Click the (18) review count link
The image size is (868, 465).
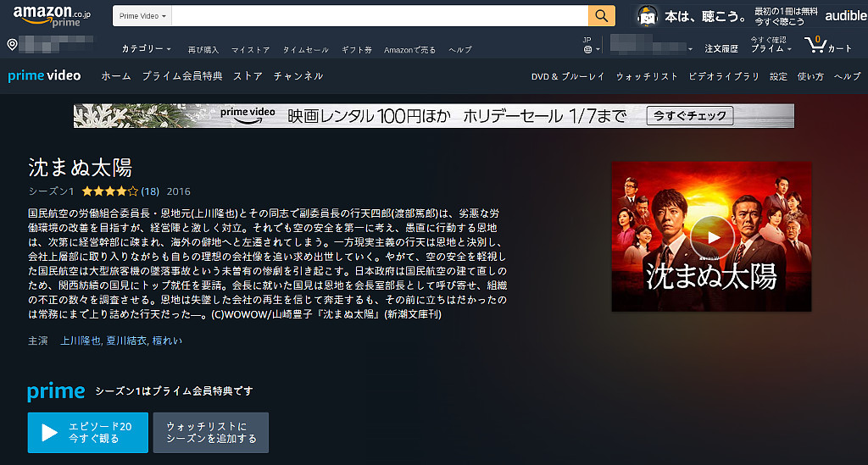(150, 191)
